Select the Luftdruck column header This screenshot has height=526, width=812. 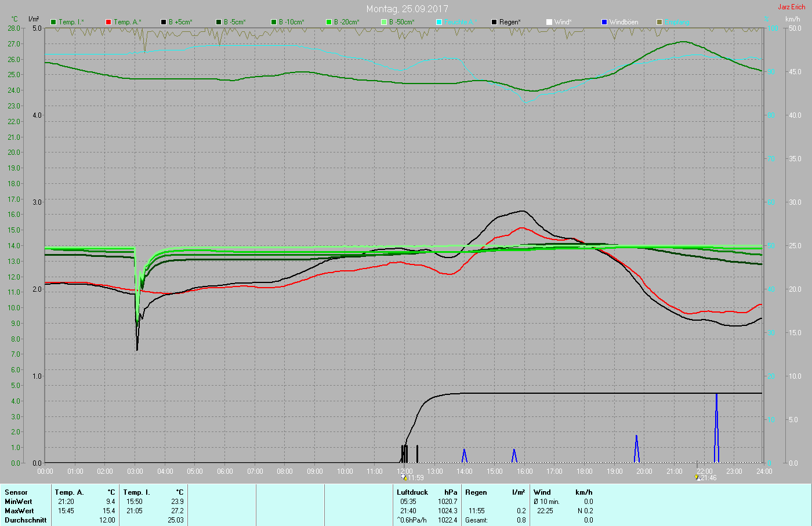coord(412,492)
